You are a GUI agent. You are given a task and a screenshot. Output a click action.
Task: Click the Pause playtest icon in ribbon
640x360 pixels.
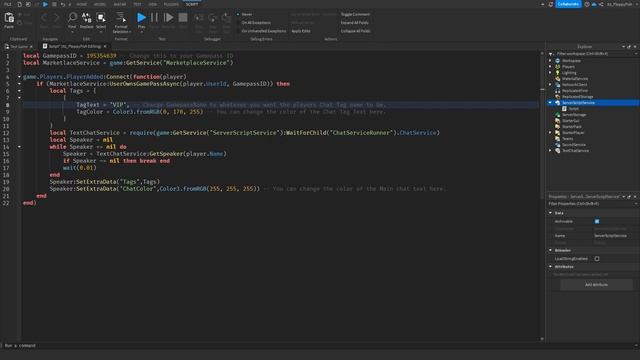pyautogui.click(x=154, y=18)
